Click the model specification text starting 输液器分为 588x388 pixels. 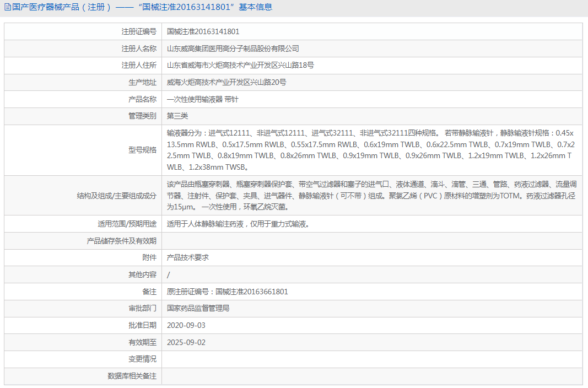tap(371, 150)
